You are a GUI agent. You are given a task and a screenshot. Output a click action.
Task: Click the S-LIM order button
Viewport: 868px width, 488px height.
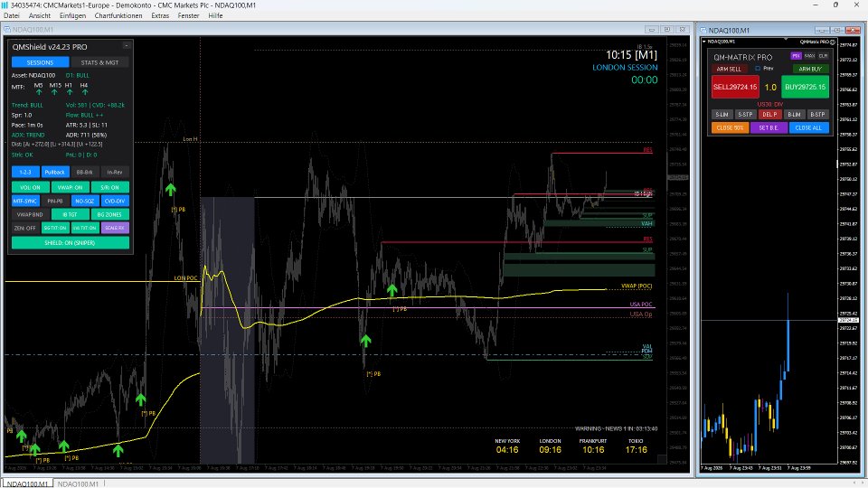point(722,115)
